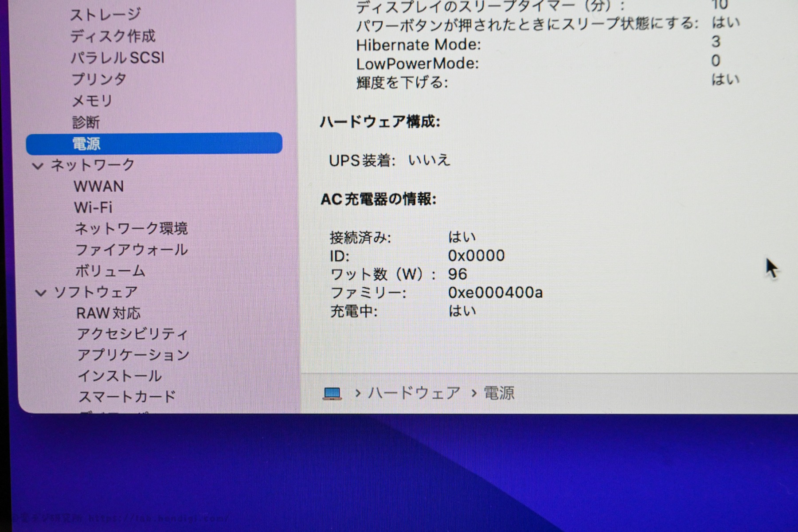The width and height of the screenshot is (798, 532).
Task: Select パラレルSCSI in the sidebar
Action: (117, 58)
